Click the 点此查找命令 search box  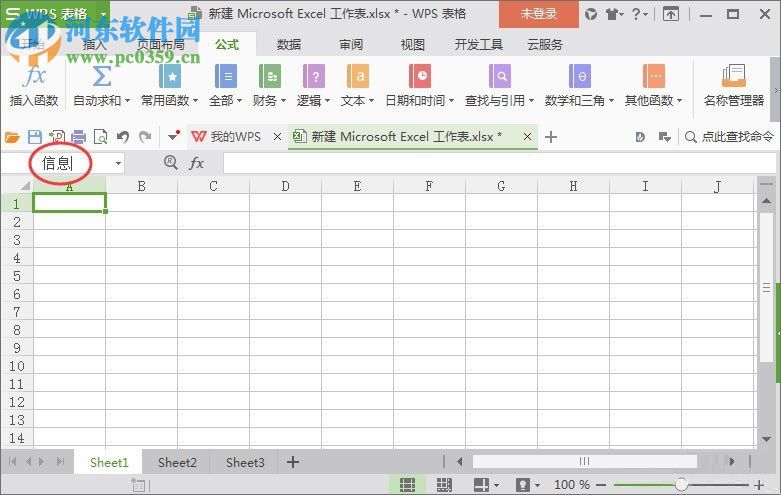pos(730,136)
